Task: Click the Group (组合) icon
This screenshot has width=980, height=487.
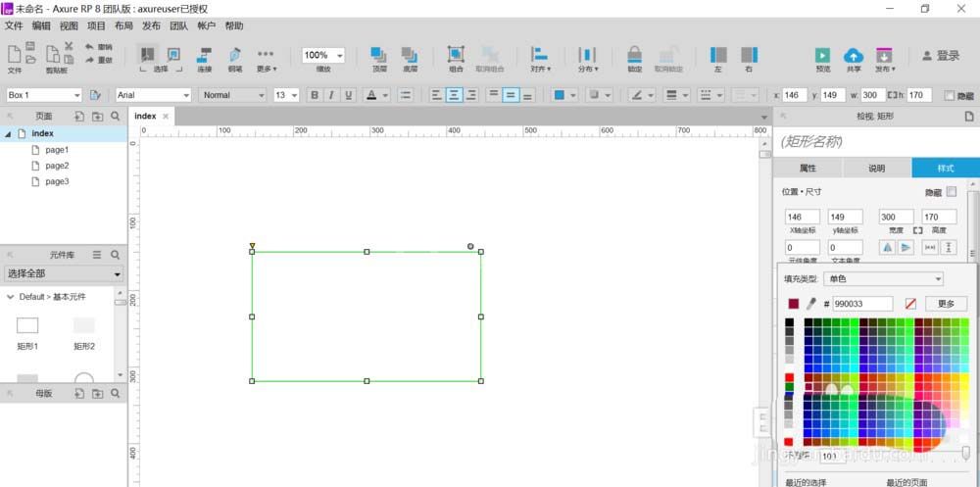Action: pyautogui.click(x=456, y=55)
